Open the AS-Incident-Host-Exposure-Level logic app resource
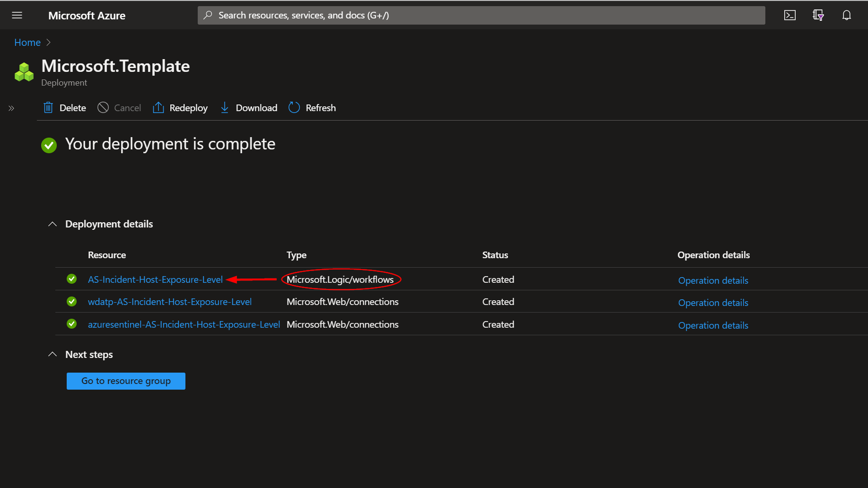Screen dimensions: 868x488 tap(155, 279)
